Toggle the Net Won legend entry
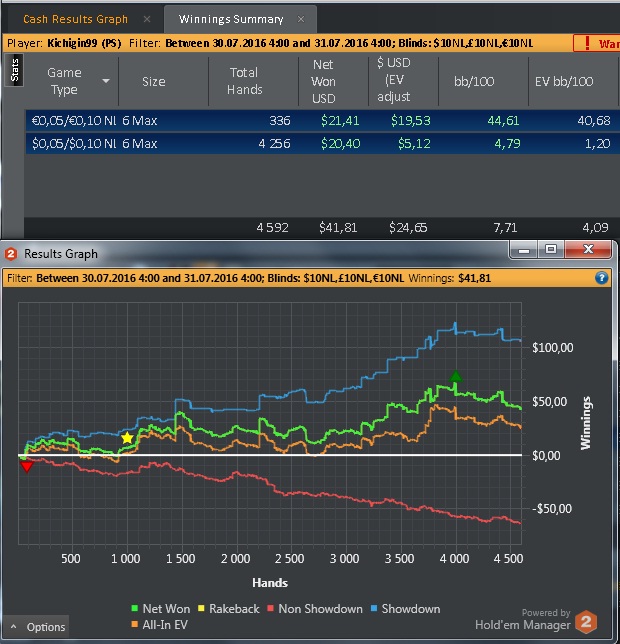The height and width of the screenshot is (644, 620). coord(161,609)
